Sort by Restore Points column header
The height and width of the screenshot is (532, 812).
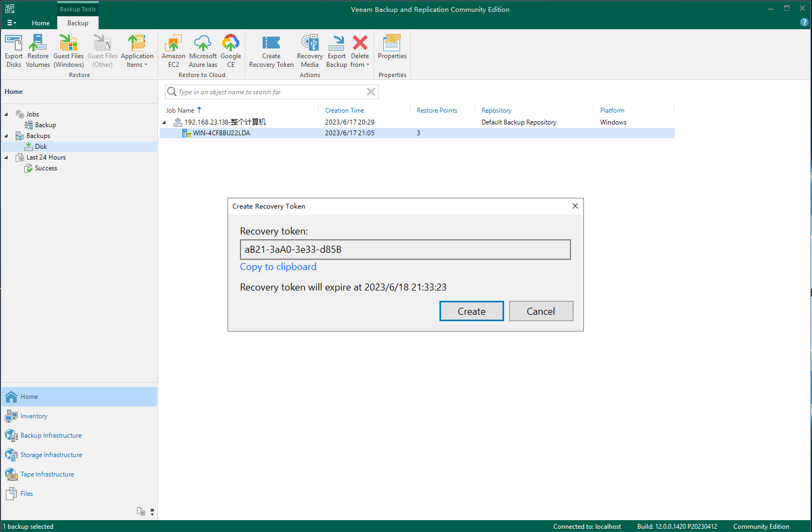pos(437,110)
